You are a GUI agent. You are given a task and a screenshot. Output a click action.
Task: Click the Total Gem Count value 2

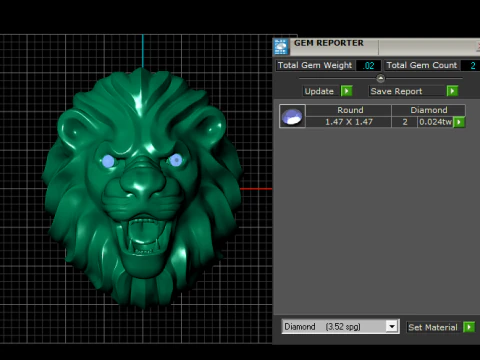[472, 65]
